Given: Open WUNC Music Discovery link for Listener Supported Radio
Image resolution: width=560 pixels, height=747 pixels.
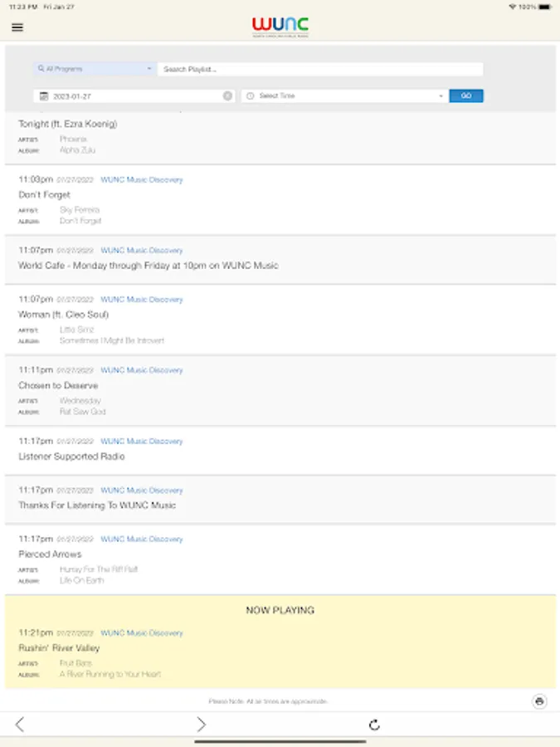Looking at the screenshot, I should coord(142,442).
